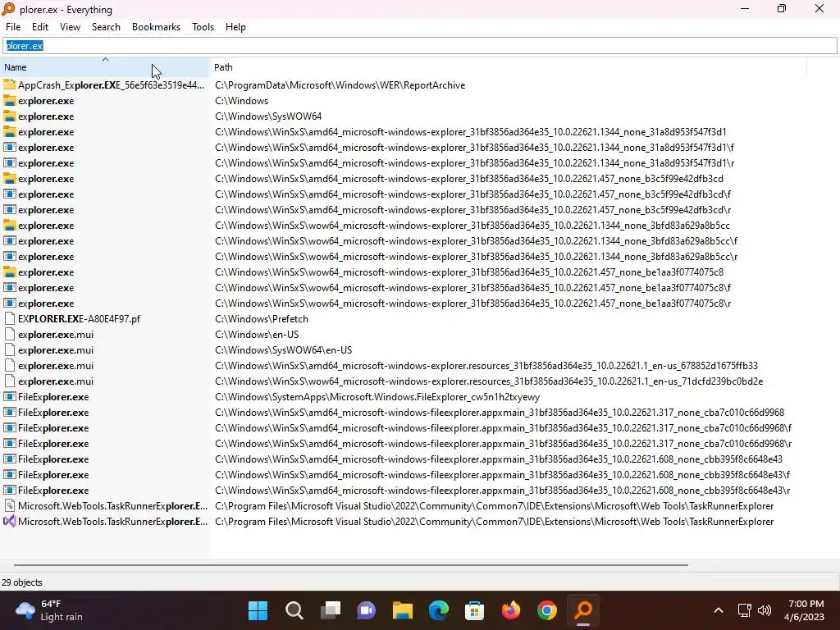Image resolution: width=840 pixels, height=630 pixels.
Task: Open the Windows Start menu
Action: tap(258, 610)
